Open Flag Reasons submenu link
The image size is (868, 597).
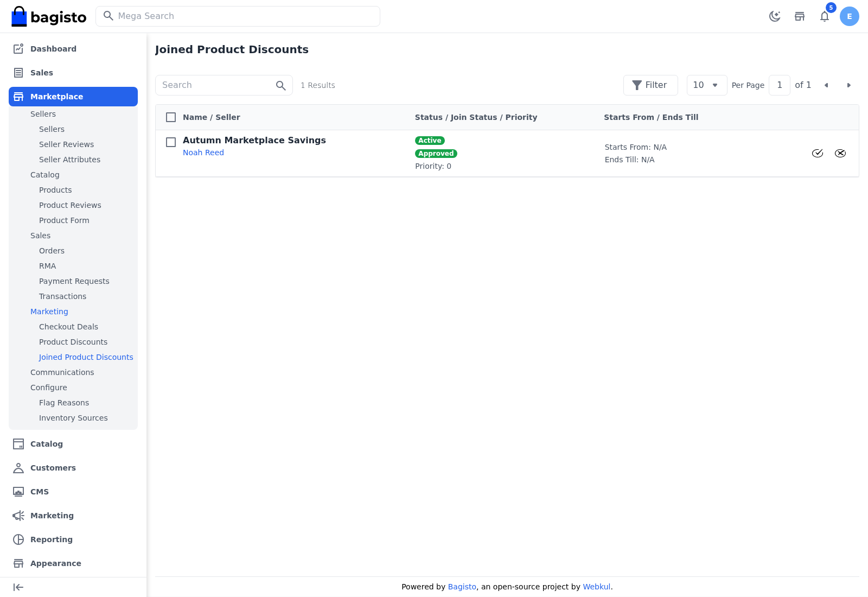(x=64, y=403)
